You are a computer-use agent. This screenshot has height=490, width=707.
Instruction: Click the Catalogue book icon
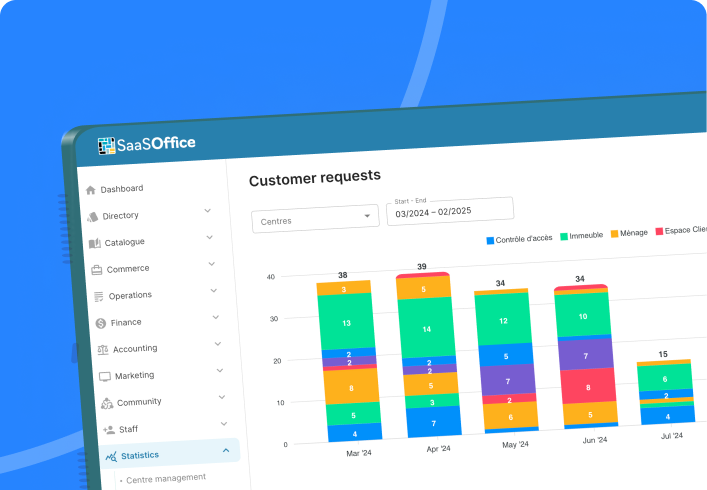point(95,244)
